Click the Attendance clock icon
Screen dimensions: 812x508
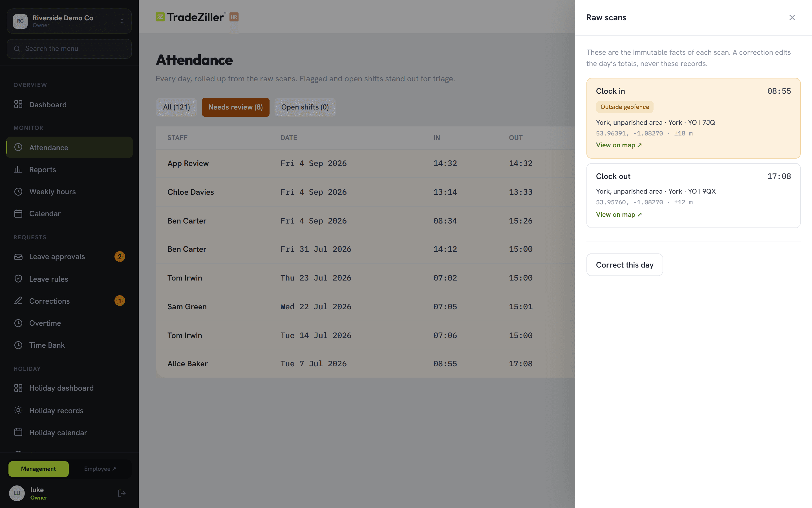tap(18, 147)
